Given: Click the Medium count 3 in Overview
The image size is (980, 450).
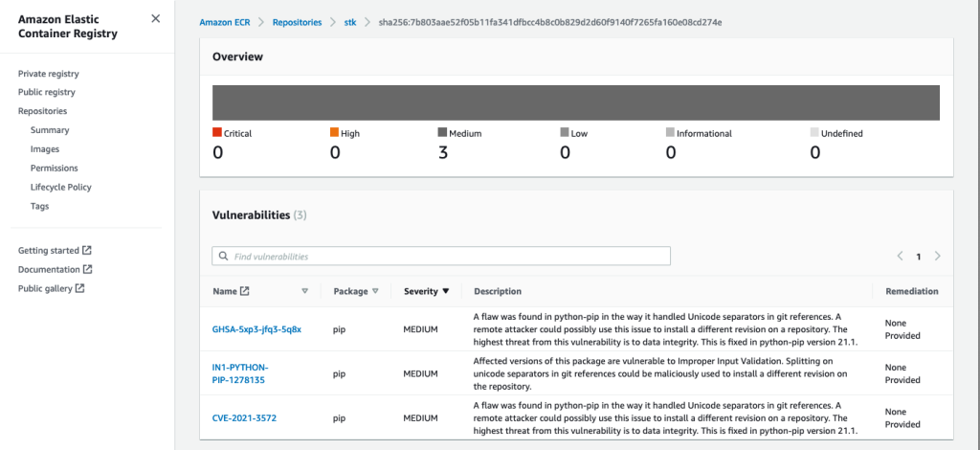Looking at the screenshot, I should 442,152.
